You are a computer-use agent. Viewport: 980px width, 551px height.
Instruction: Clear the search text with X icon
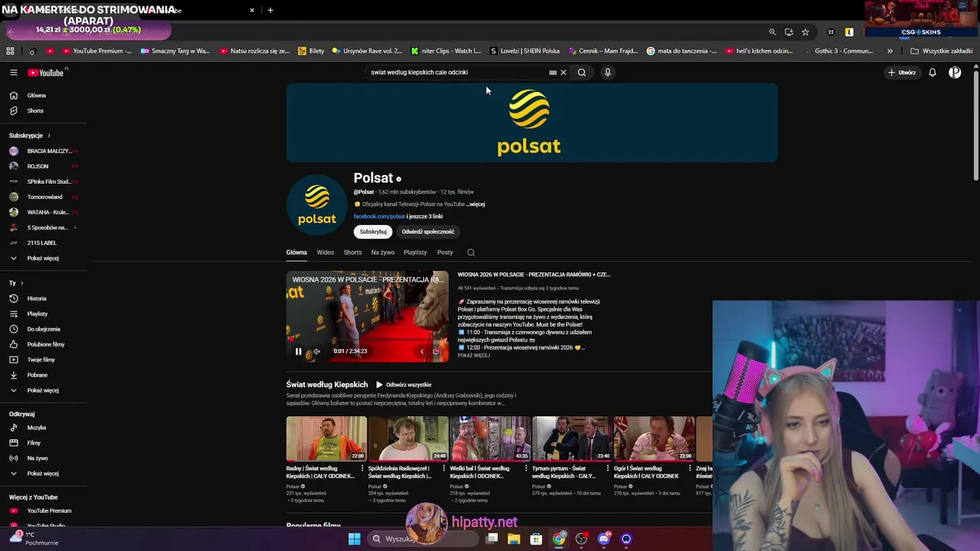563,73
